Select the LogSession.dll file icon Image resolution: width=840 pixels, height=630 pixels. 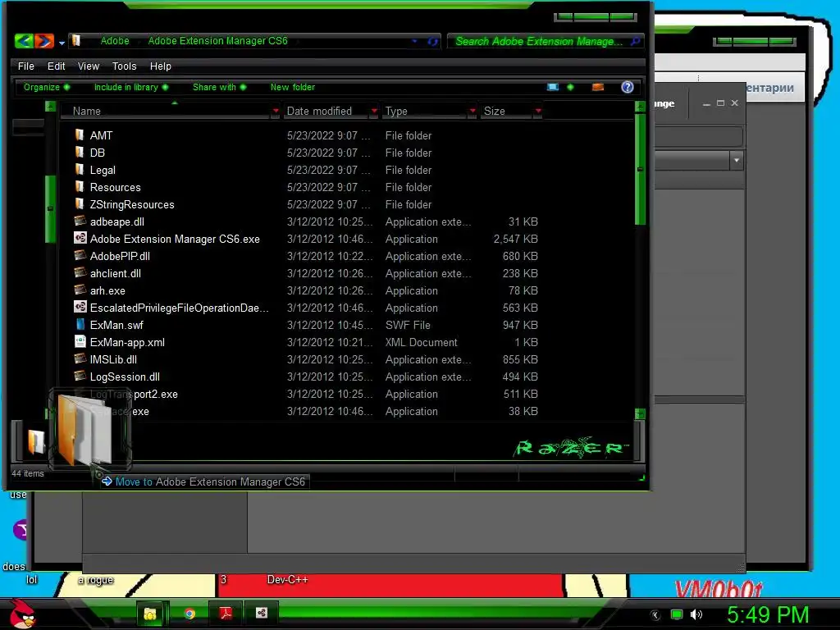pyautogui.click(x=80, y=376)
